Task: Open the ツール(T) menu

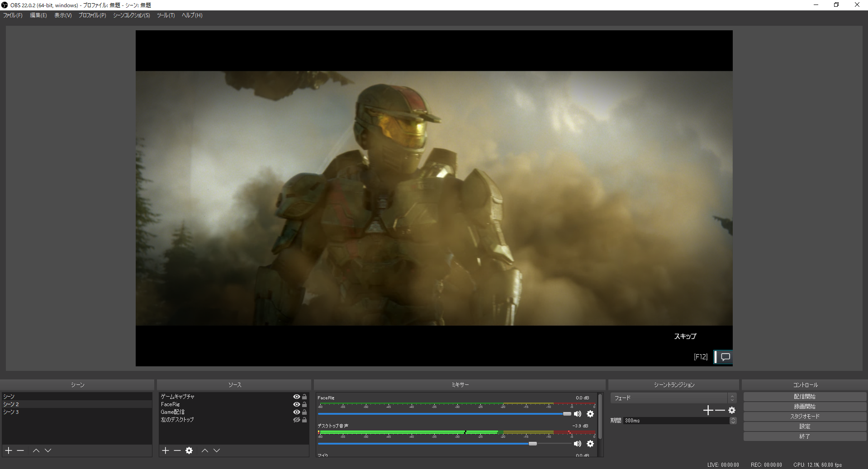Action: 166,15
